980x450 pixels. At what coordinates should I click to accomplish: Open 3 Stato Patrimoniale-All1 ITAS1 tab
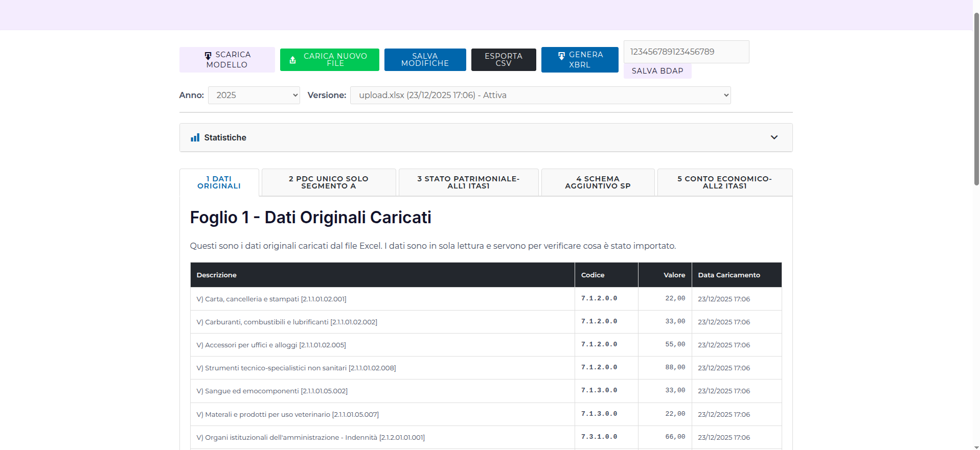[x=468, y=182]
